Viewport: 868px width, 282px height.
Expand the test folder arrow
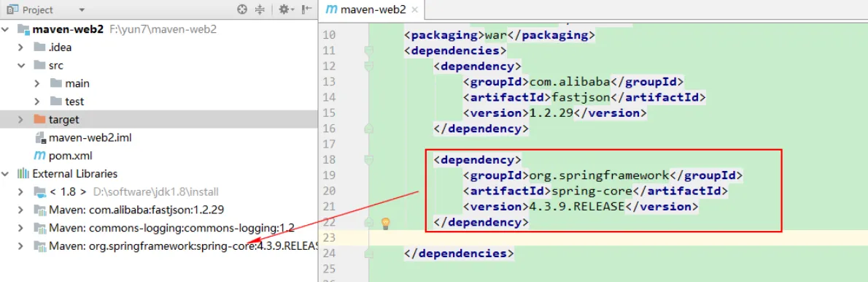(38, 102)
